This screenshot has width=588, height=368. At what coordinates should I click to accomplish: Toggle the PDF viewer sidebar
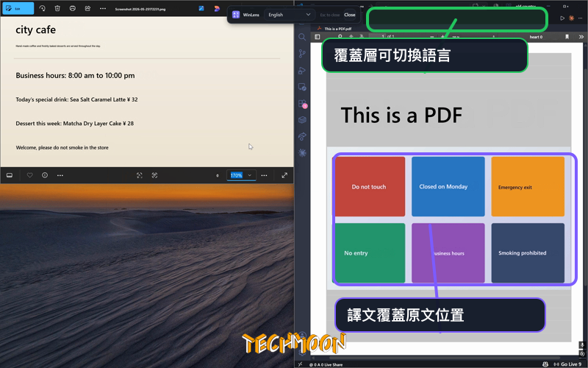click(318, 37)
